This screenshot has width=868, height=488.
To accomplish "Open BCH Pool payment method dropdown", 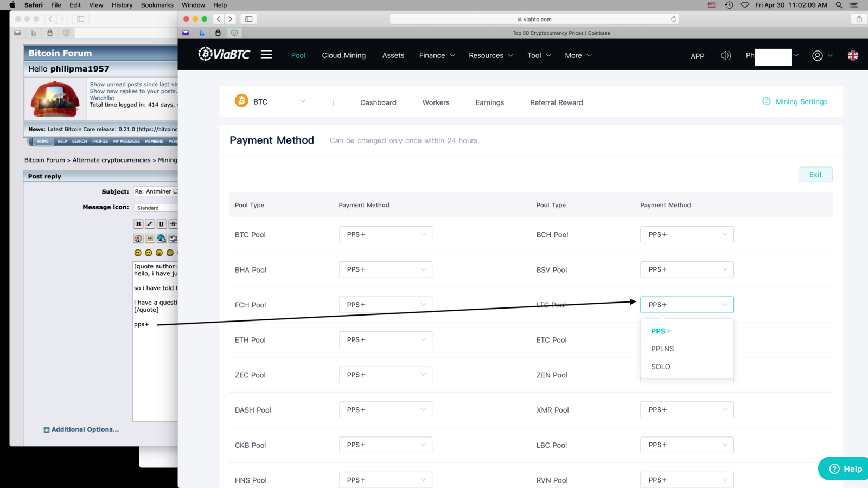I will pyautogui.click(x=687, y=234).
